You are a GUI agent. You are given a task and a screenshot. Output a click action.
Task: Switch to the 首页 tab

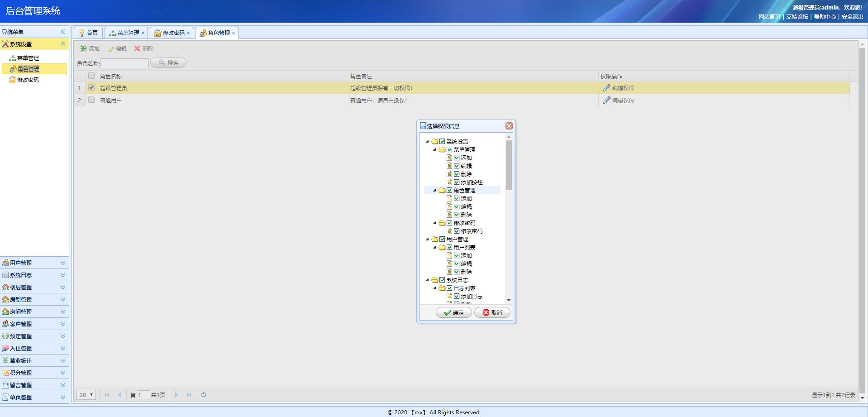88,33
